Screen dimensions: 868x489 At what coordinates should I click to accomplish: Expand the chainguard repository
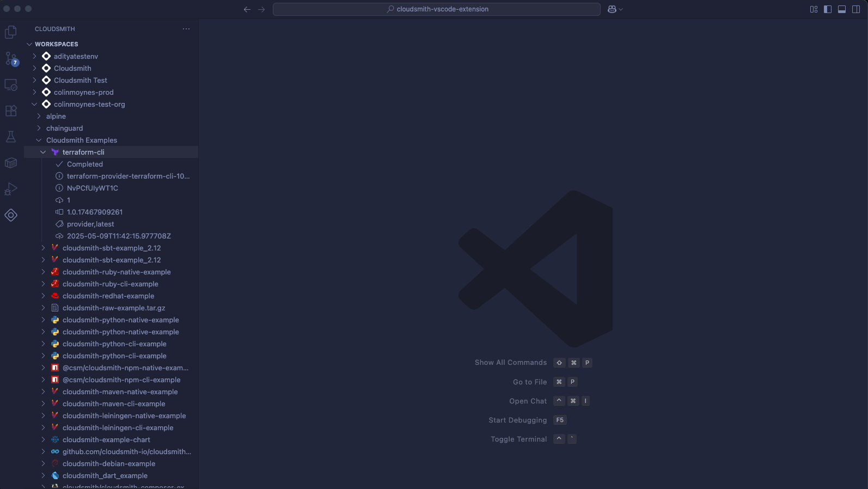39,128
